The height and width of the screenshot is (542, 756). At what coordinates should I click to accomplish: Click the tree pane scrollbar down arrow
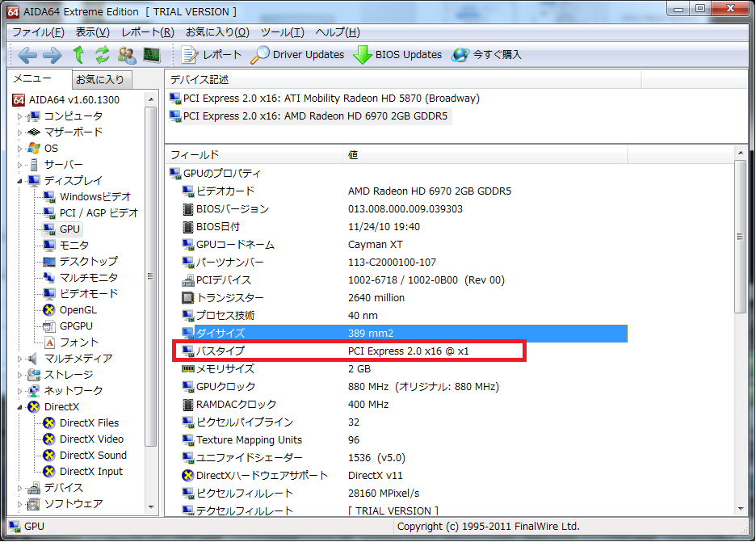pos(151,506)
